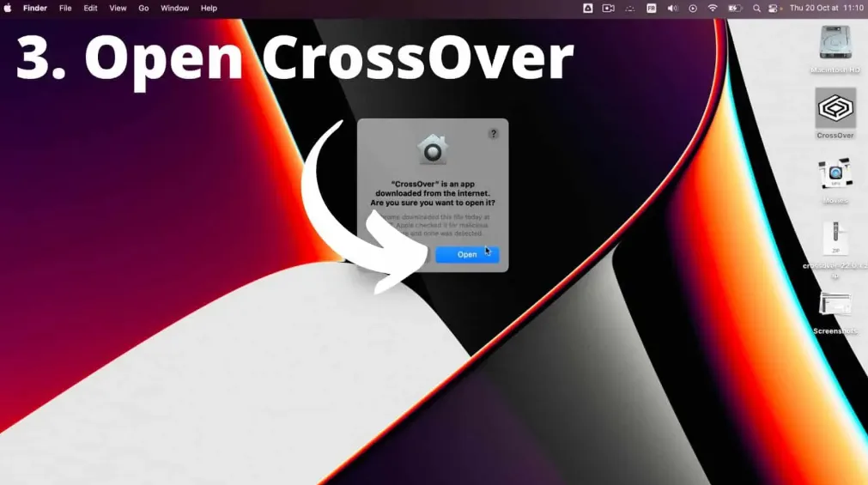The image size is (868, 485).
Task: Open Spotlight search magnifier
Action: tap(756, 9)
